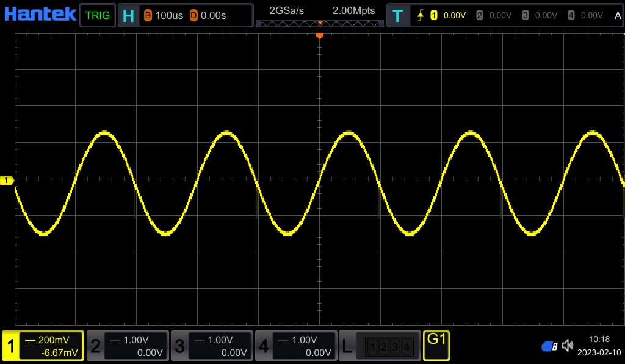Click the Auto trigger mode A indicator

(618, 15)
